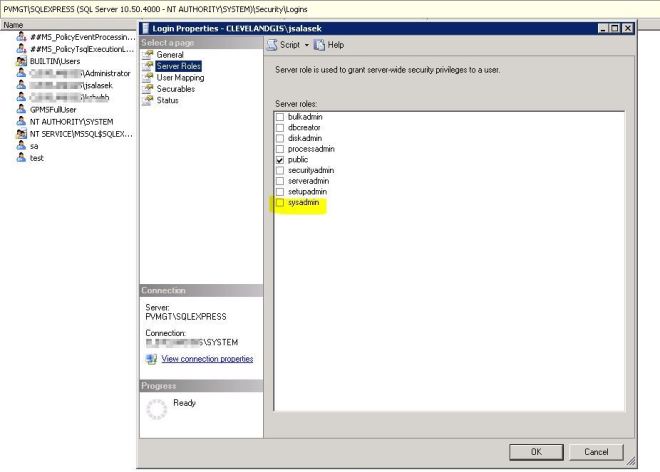660x472 pixels.
Task: Go to the Securables page
Action: 177,89
